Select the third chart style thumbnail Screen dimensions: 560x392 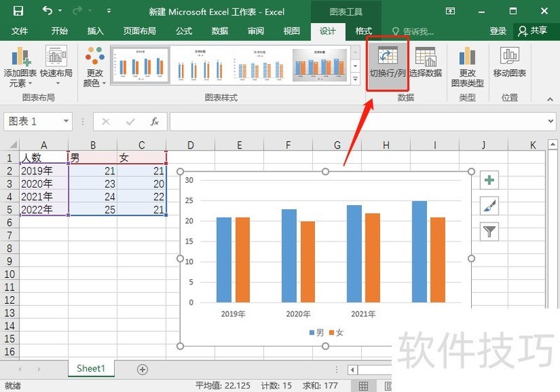click(260, 65)
